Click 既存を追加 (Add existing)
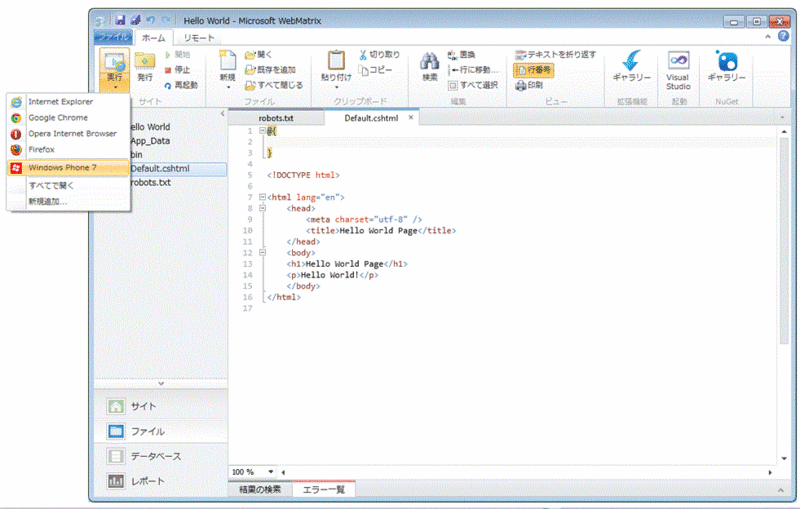Screen dimensions: 800x509 [x=270, y=70]
